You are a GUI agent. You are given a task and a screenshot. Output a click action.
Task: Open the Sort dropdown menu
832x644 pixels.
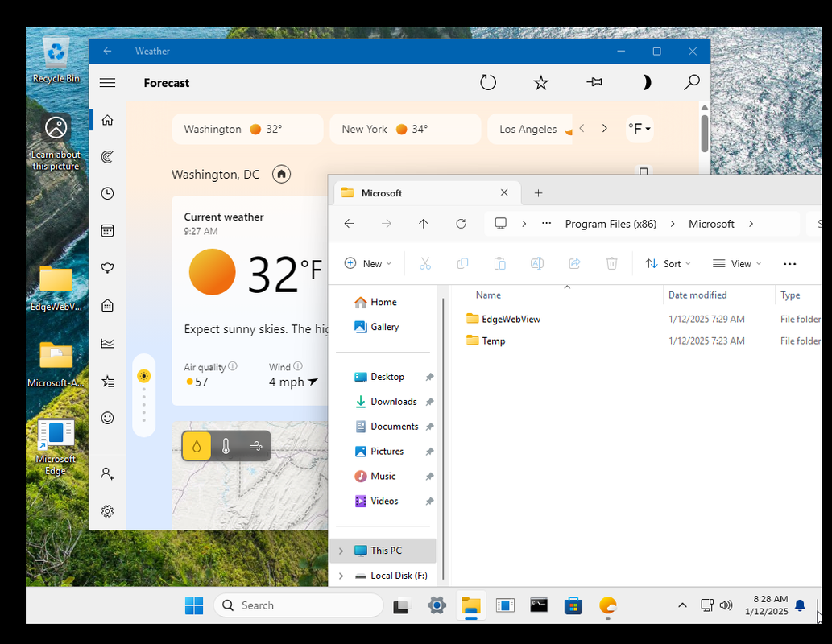(668, 264)
